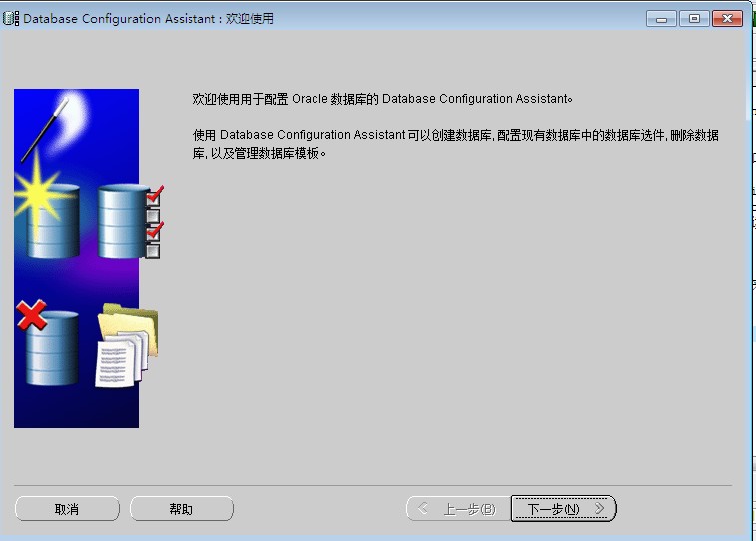Viewport: 756px width, 541px height.
Task: Click the welcome text line mentioning Oracle 数据库
Action: click(383, 99)
